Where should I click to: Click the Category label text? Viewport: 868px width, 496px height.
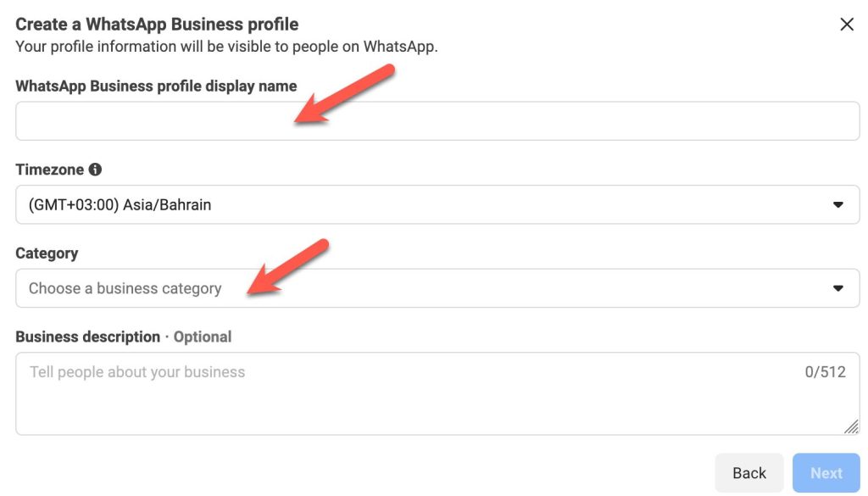[x=47, y=253]
